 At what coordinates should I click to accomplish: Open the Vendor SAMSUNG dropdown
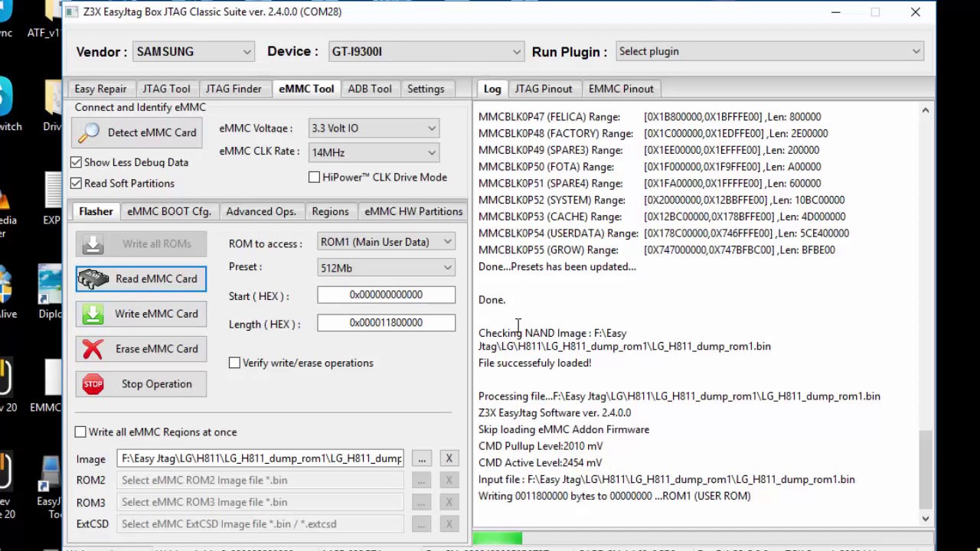tap(193, 51)
